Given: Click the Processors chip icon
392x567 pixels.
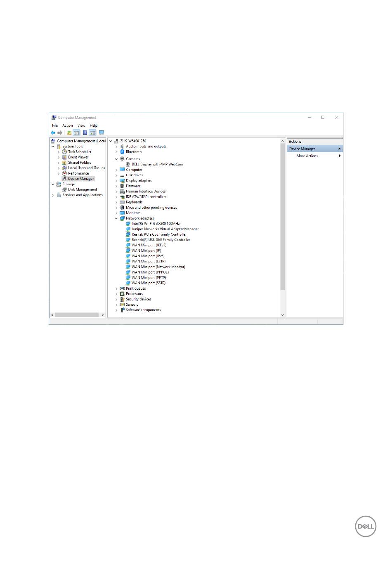Looking at the screenshot, I should pos(122,294).
